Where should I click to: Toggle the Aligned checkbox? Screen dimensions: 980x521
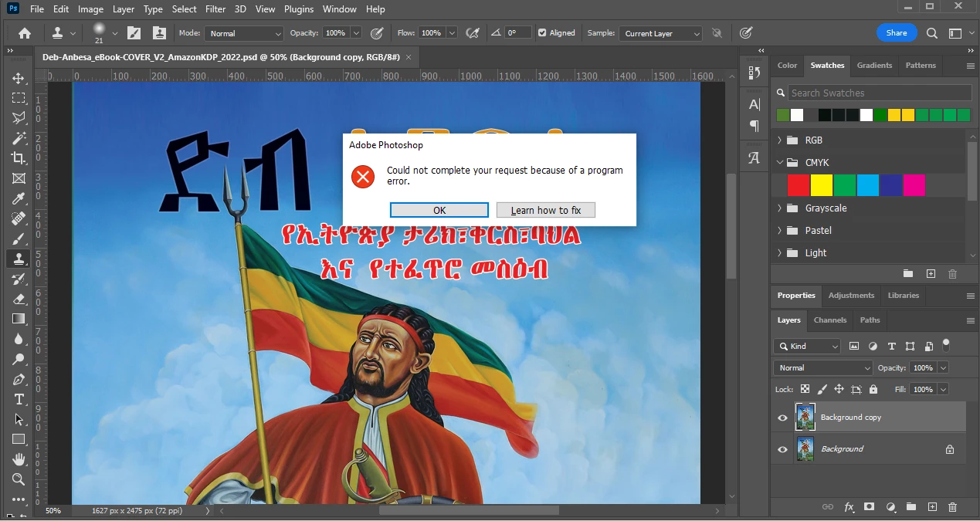coord(542,33)
